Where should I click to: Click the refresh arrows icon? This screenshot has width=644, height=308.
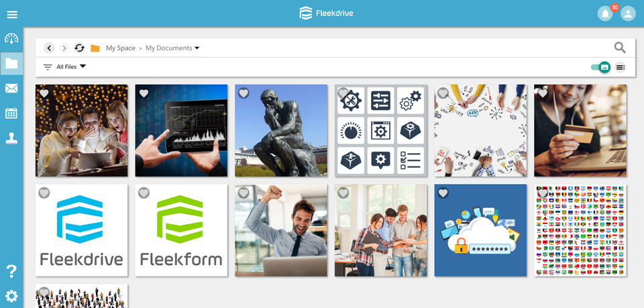pyautogui.click(x=79, y=48)
